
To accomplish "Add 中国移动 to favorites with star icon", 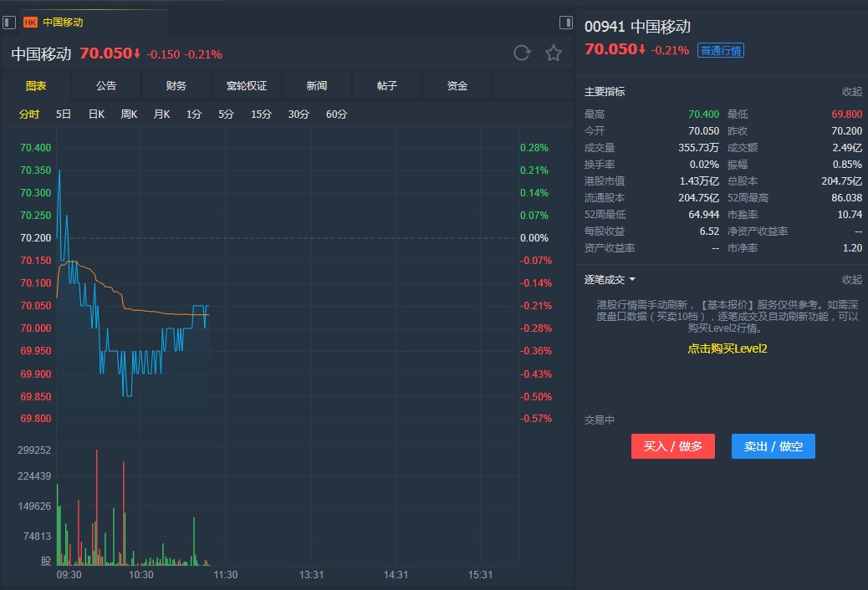I will coord(554,53).
